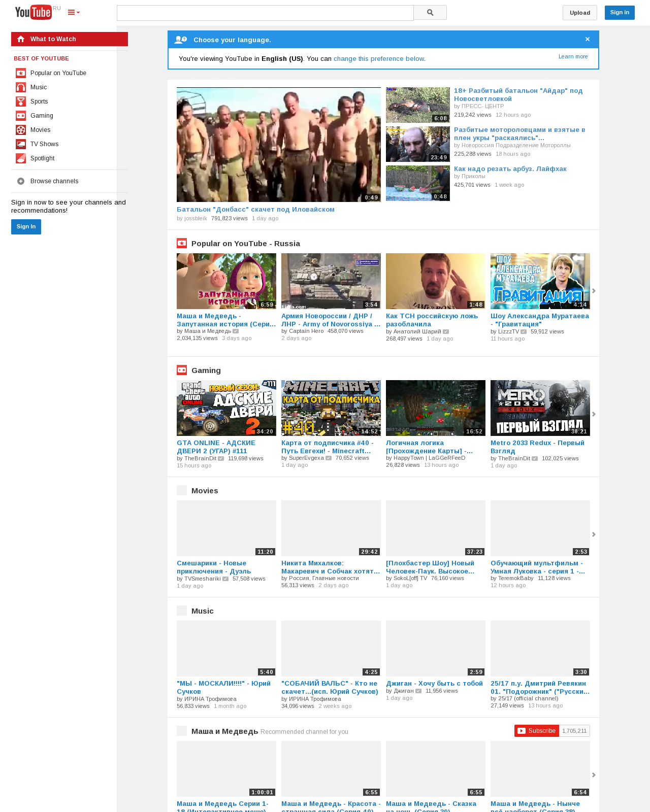Click the Music section header icon
Image resolution: width=650 pixels, height=812 pixels.
182,611
